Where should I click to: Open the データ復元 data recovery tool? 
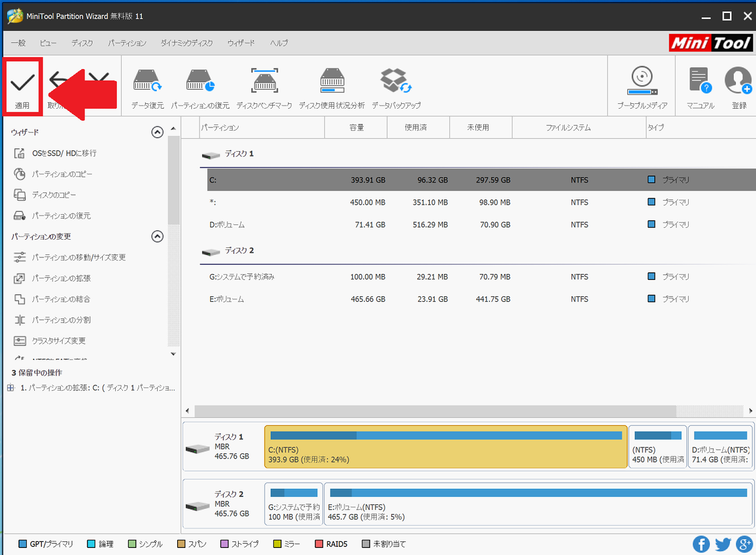tap(148, 88)
